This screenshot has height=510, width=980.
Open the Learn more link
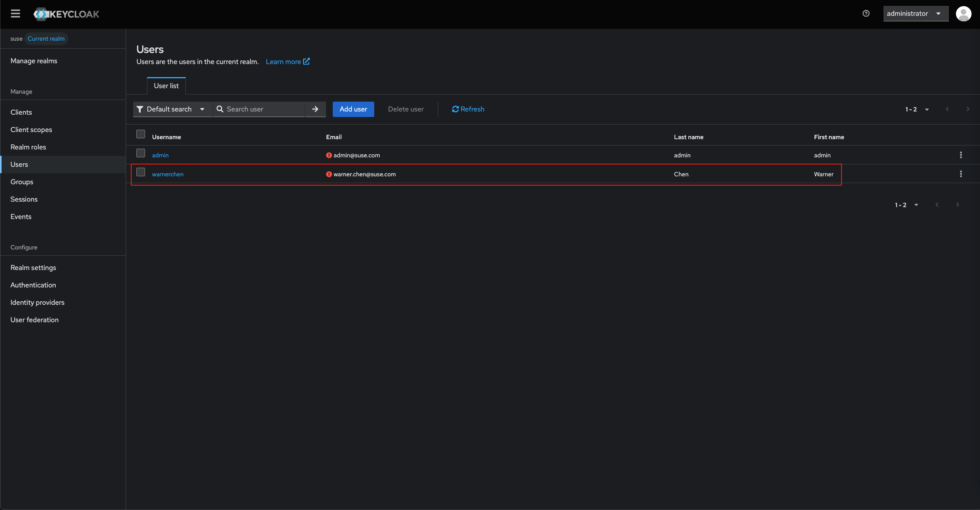(x=287, y=62)
